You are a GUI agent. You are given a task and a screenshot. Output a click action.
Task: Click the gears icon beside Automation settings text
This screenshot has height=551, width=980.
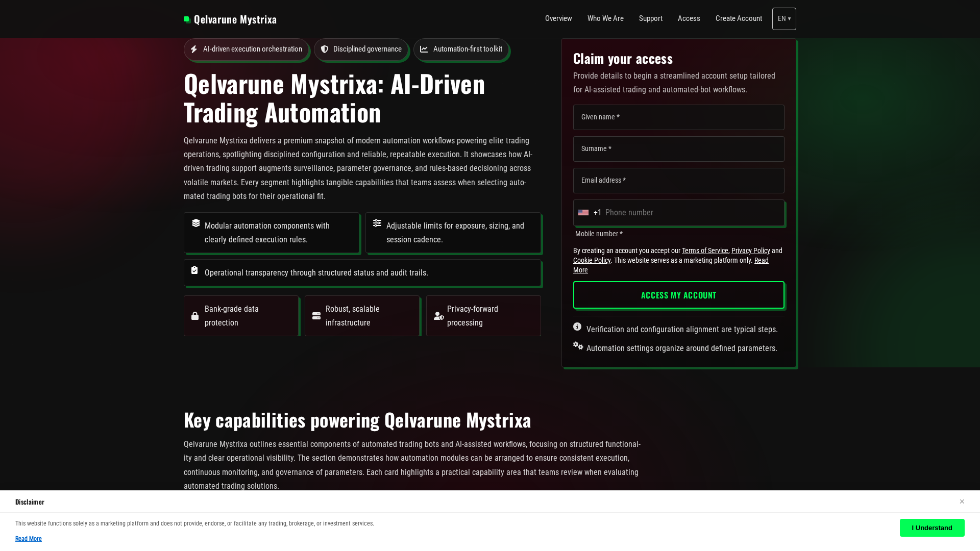(x=578, y=345)
